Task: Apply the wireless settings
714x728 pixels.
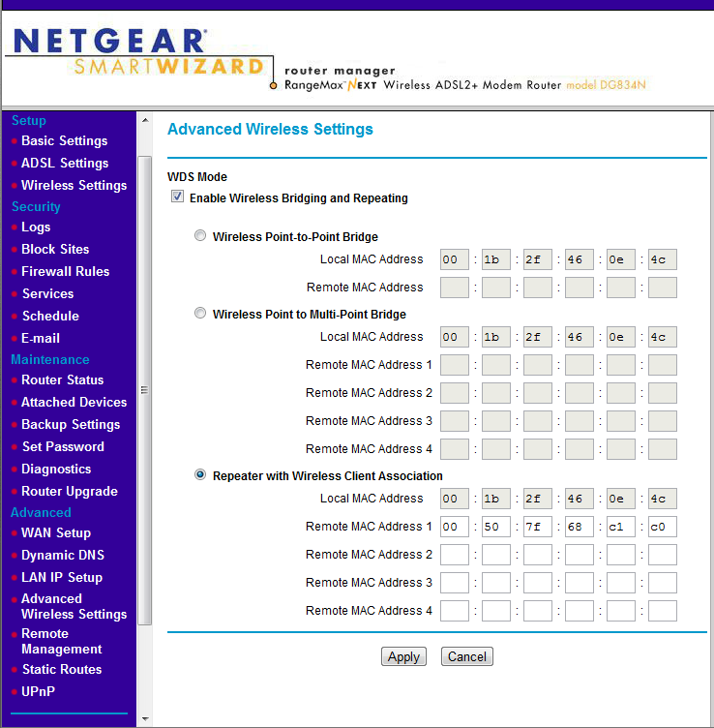Action: [x=403, y=656]
